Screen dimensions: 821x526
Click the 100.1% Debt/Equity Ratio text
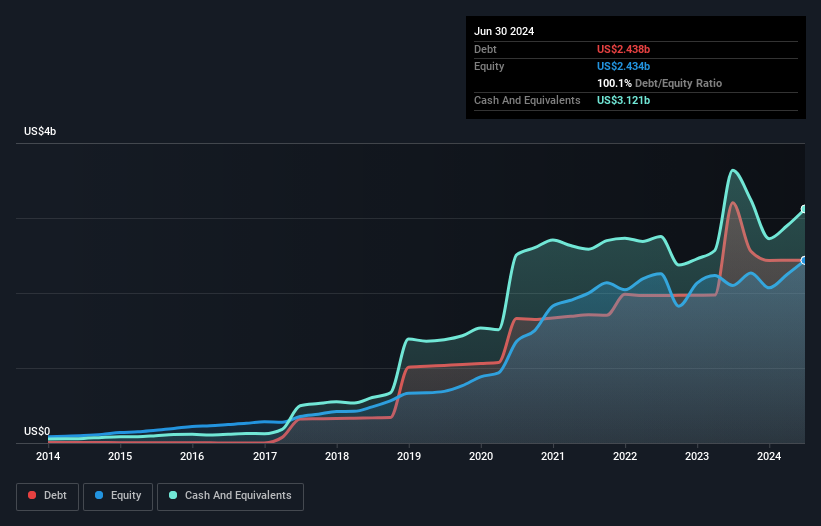coord(659,83)
